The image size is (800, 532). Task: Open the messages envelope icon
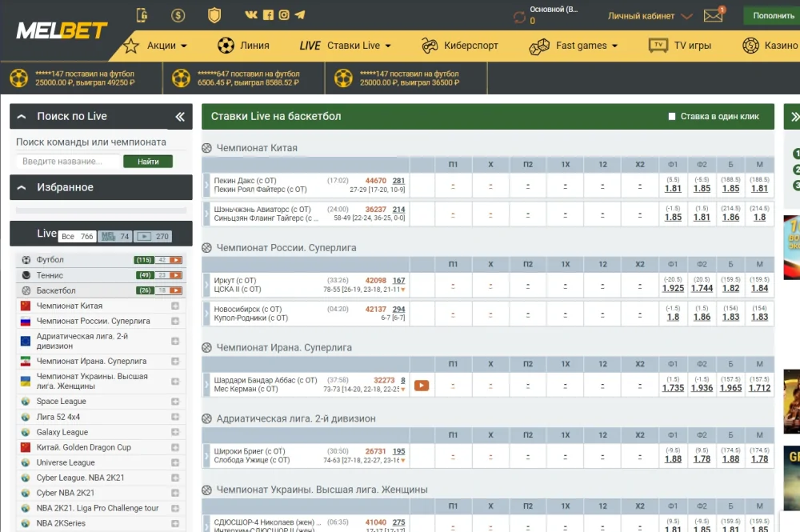[712, 16]
